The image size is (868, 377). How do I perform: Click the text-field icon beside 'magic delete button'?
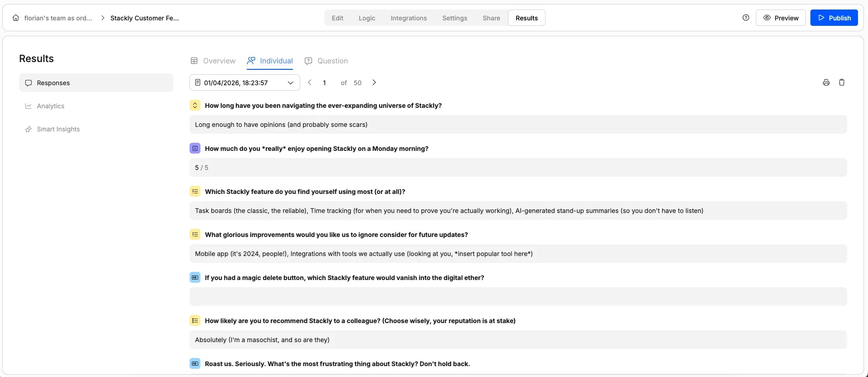195,277
